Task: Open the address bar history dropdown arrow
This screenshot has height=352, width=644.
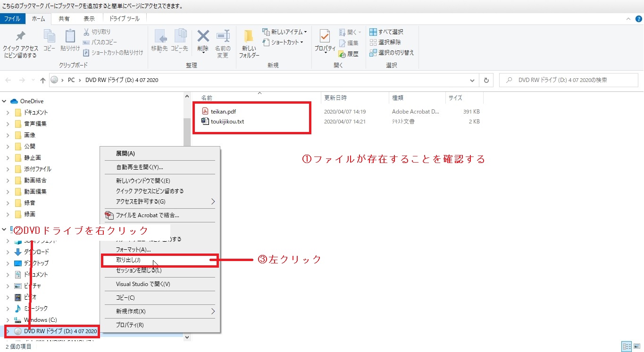Action: 472,80
